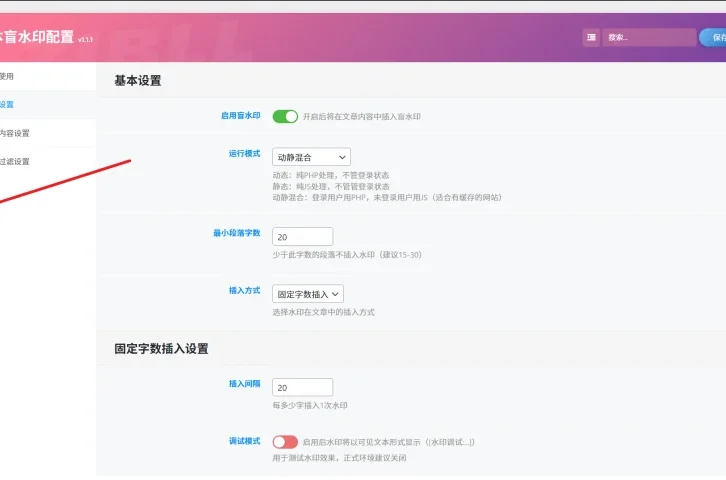Disable the 启用盲水印 toggle
Screen dimensions: 726x480
click(x=285, y=116)
